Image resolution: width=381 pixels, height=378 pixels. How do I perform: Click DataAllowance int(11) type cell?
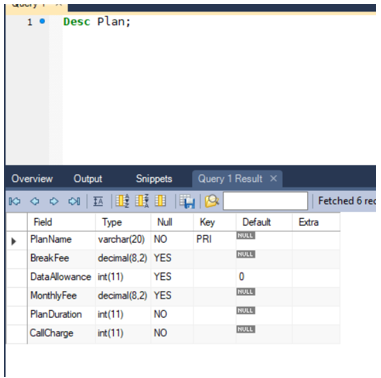coord(123,277)
